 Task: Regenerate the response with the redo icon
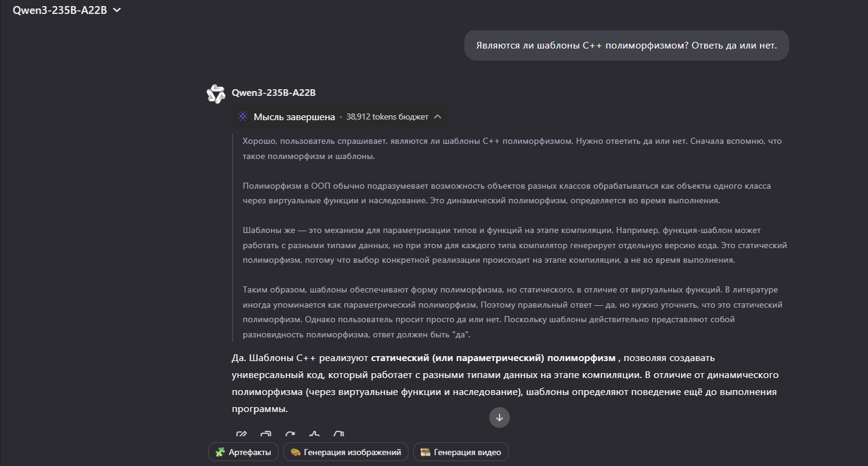pos(290,435)
